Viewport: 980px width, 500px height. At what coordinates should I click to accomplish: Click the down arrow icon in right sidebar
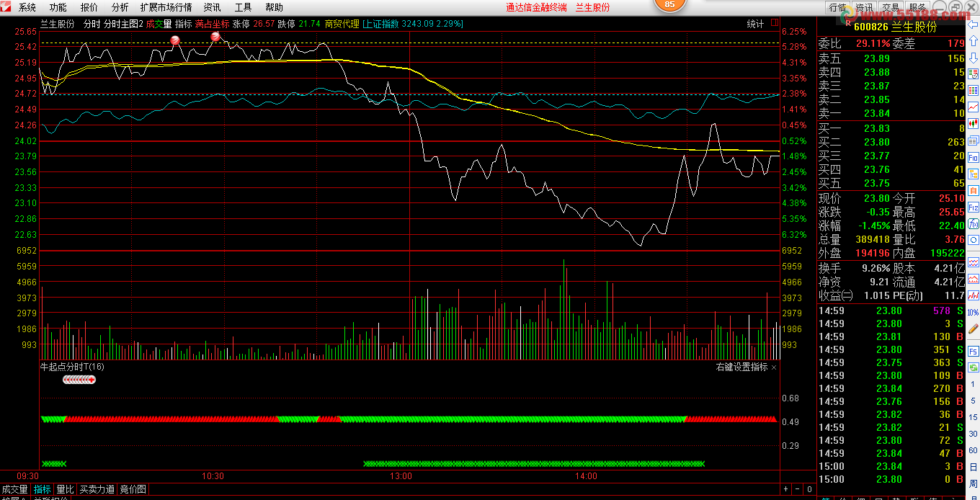[973, 57]
